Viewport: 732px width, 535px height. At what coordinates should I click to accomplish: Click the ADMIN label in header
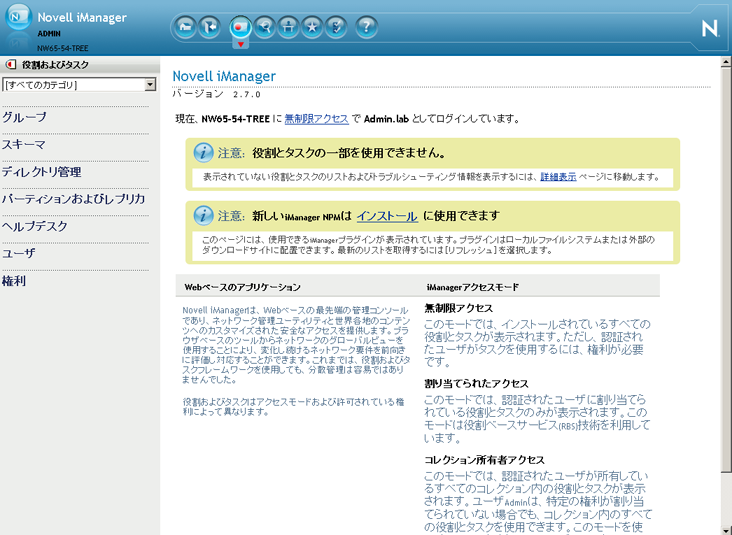(x=49, y=34)
